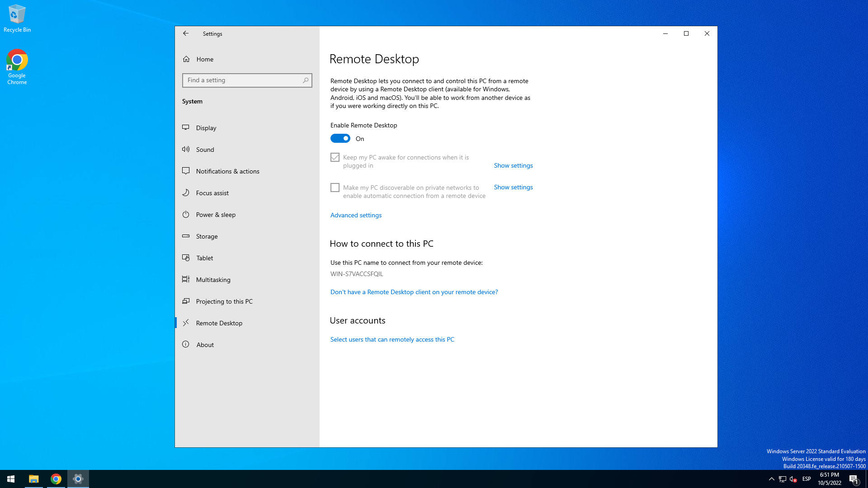Open Projecting to this PC
The height and width of the screenshot is (488, 868).
click(224, 301)
